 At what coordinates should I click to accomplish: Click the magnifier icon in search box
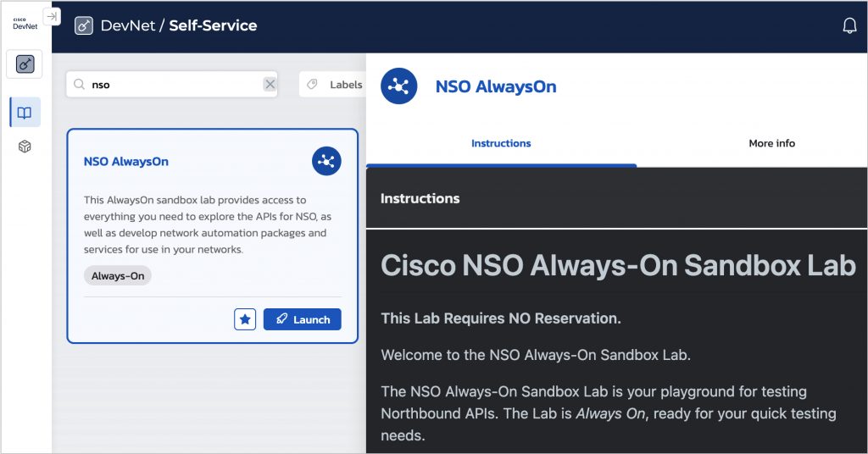pyautogui.click(x=80, y=85)
